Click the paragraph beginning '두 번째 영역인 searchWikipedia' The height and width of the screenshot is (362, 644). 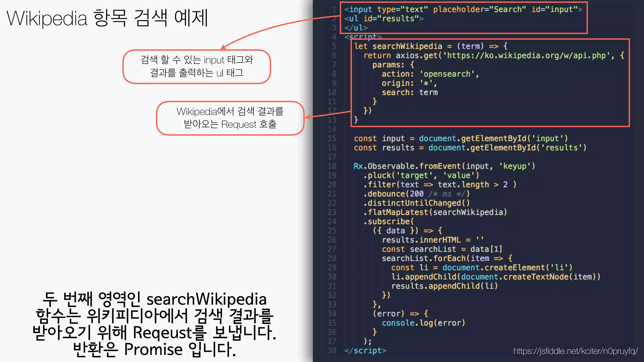pyautogui.click(x=154, y=324)
